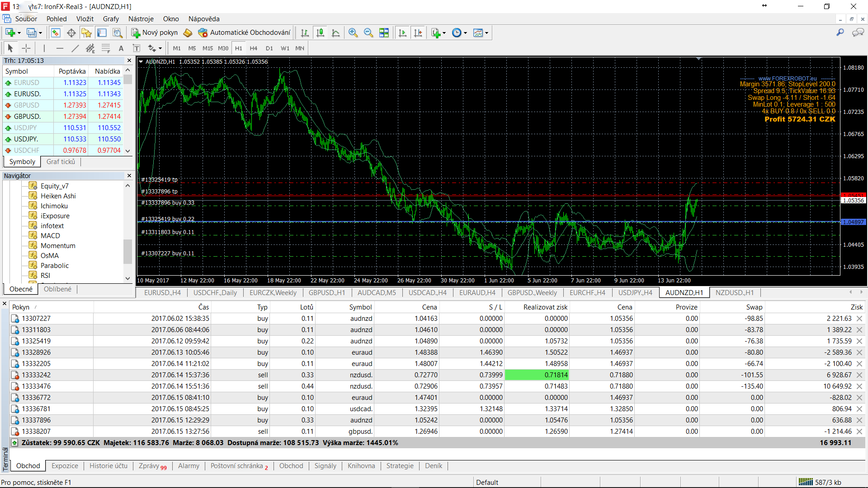Screen dimensions: 868x488
Task: Open the Poštovní schránka tab
Action: pyautogui.click(x=239, y=466)
